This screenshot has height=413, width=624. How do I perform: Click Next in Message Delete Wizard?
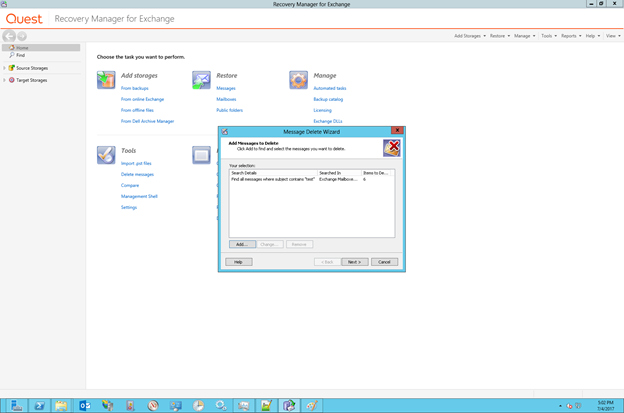(x=354, y=262)
